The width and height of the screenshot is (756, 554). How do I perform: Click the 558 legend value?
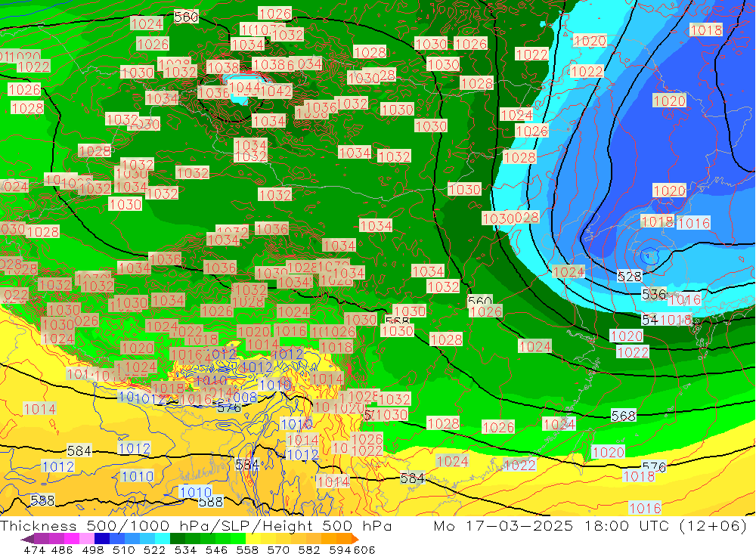click(x=247, y=549)
